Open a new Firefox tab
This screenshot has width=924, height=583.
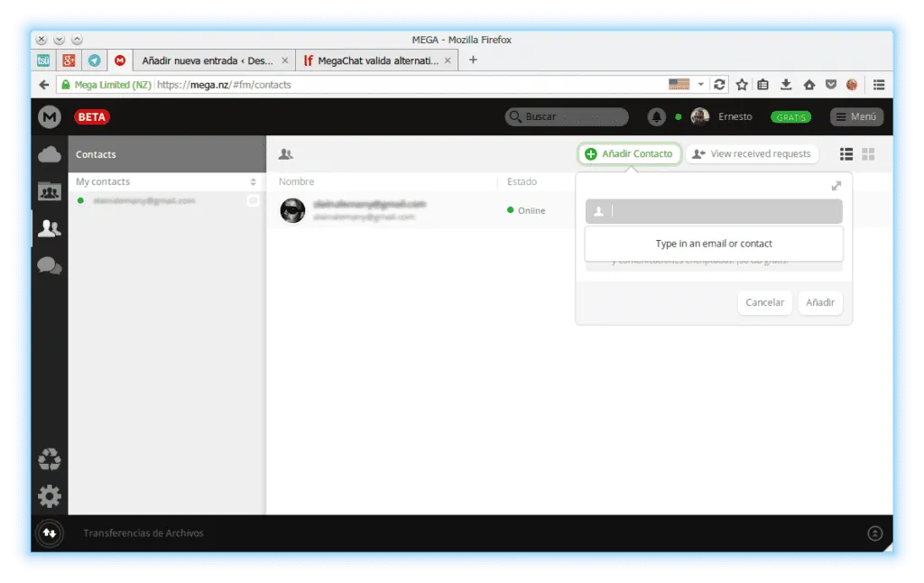pyautogui.click(x=473, y=60)
